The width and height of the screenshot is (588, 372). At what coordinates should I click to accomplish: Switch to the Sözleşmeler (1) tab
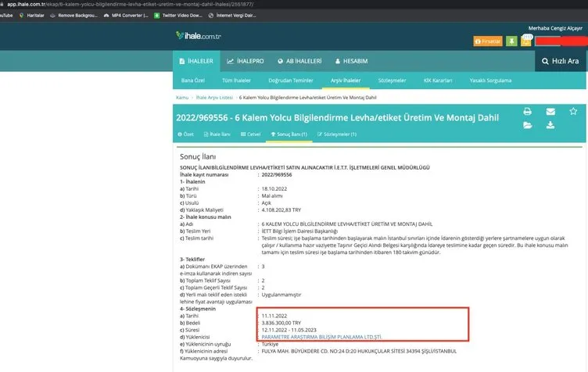pyautogui.click(x=337, y=134)
